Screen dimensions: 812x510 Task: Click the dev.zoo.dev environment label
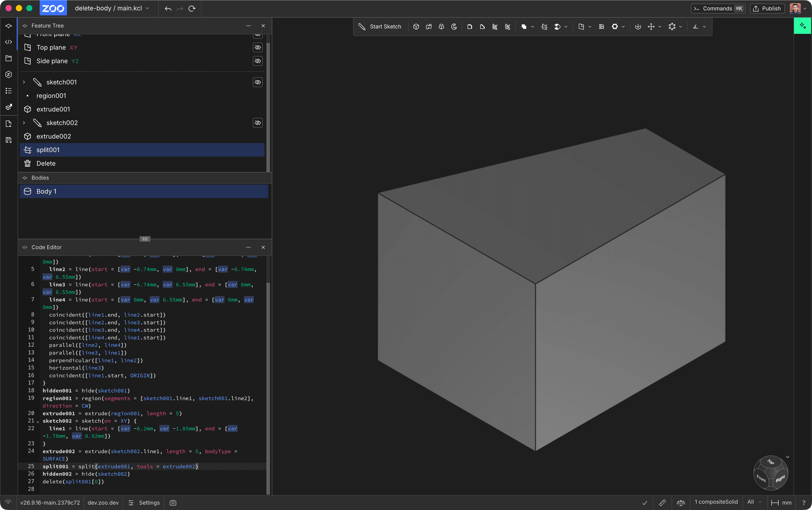tap(103, 503)
